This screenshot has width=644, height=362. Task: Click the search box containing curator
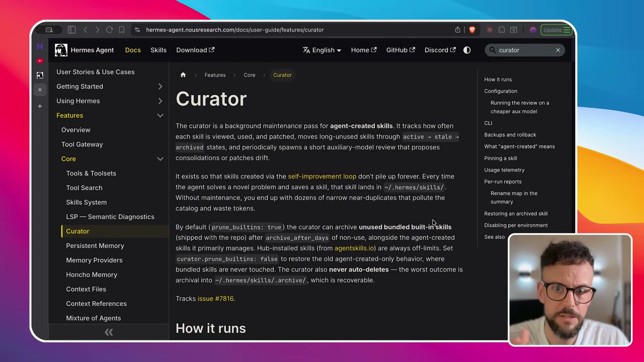tap(525, 50)
